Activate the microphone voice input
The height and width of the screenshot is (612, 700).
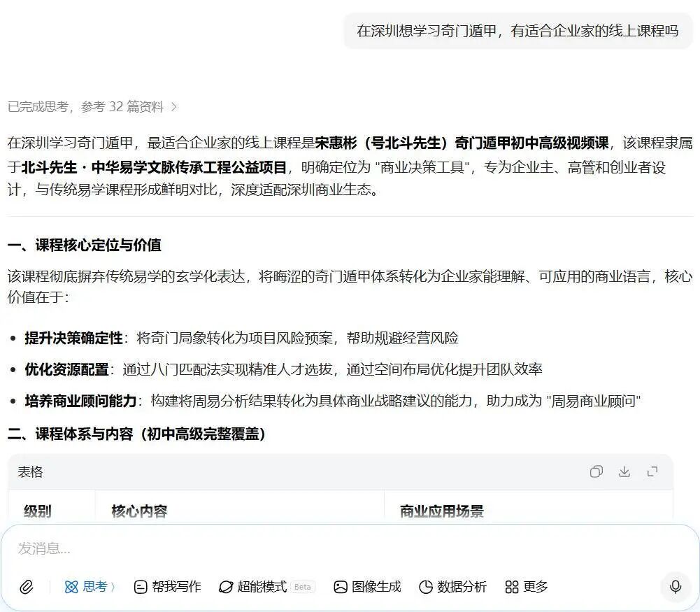[x=675, y=587]
